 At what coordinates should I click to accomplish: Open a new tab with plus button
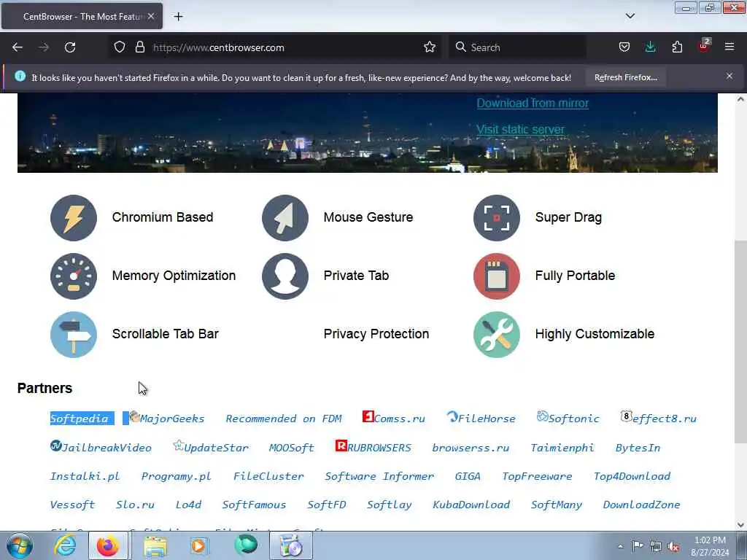coord(178,17)
